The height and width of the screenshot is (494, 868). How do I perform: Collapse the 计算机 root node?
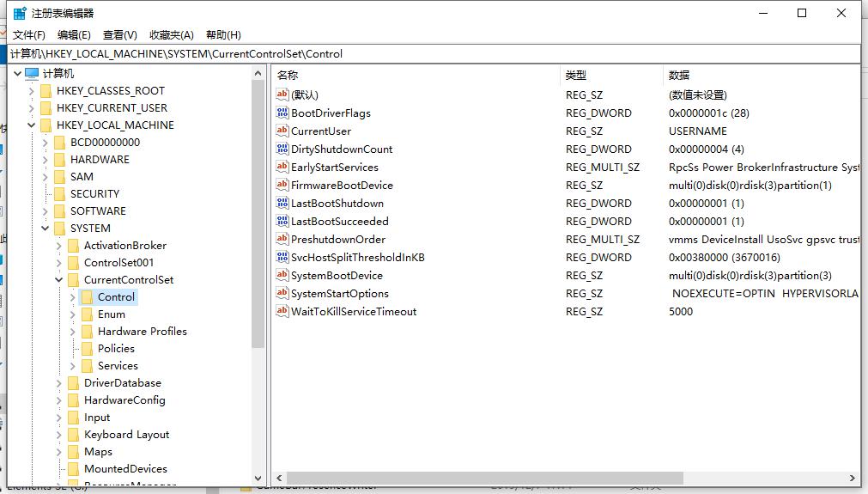coord(18,73)
